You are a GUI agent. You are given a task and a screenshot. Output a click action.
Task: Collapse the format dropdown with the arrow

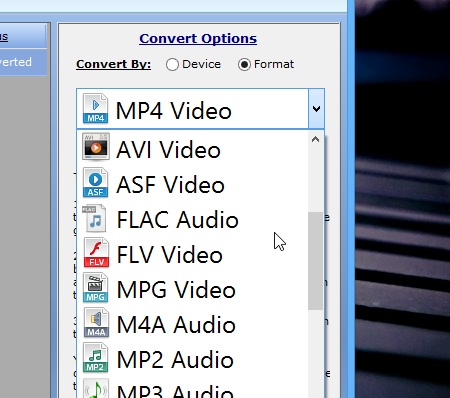(316, 109)
